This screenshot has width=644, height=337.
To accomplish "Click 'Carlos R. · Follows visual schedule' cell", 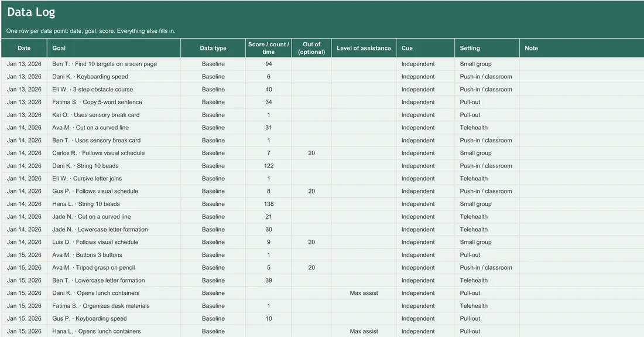I will click(x=114, y=153).
